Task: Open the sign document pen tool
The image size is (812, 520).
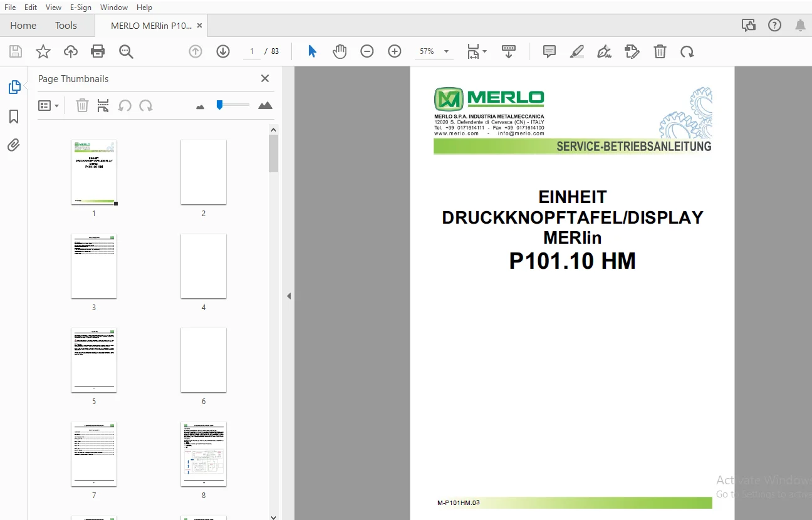Action: tap(605, 51)
